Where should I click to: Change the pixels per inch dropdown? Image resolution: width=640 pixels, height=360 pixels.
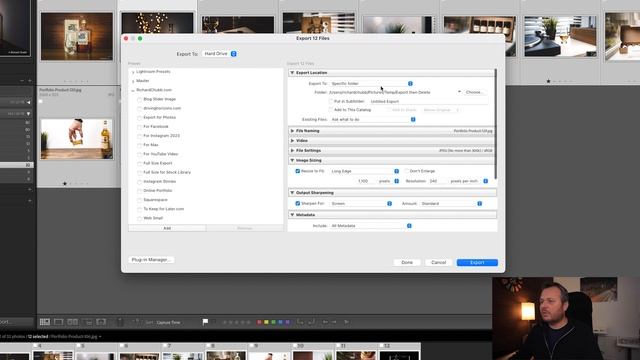[469, 181]
